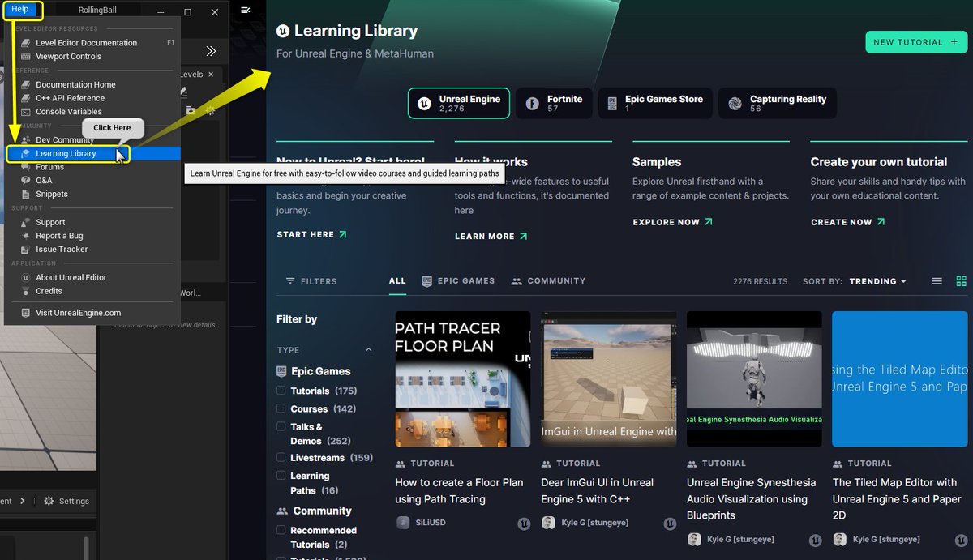The image size is (973, 560).
Task: Switch to the All results tab
Action: [397, 281]
